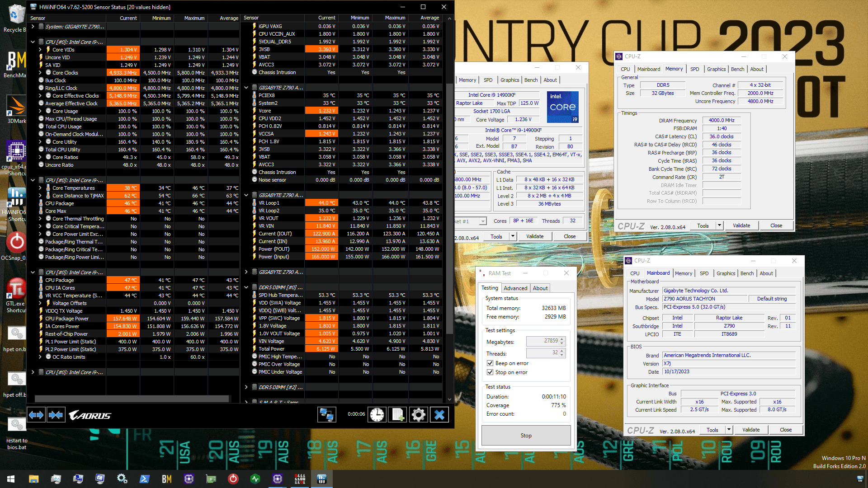Click the Megabytes value field in RAM Test
Screen dimensions: 868x488
tap(543, 341)
